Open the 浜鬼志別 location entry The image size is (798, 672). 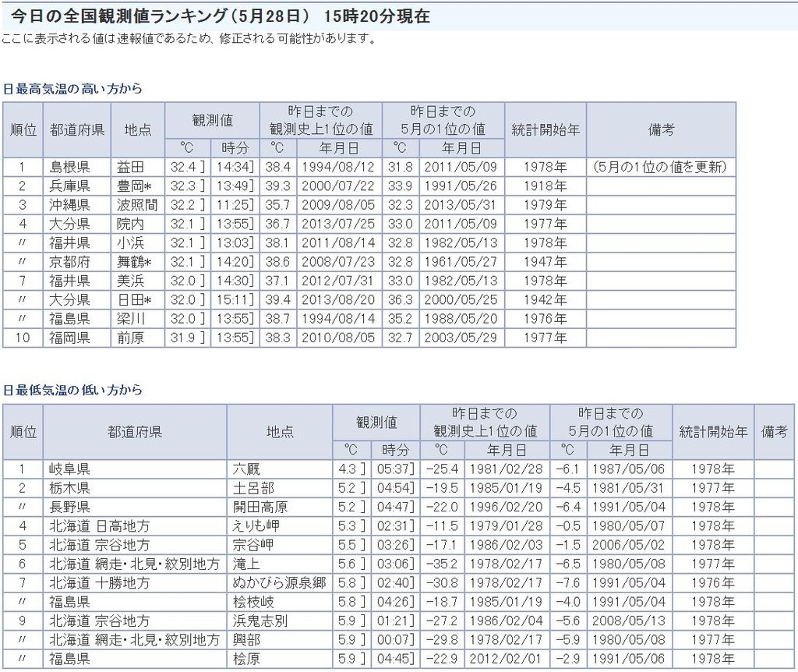(260, 621)
